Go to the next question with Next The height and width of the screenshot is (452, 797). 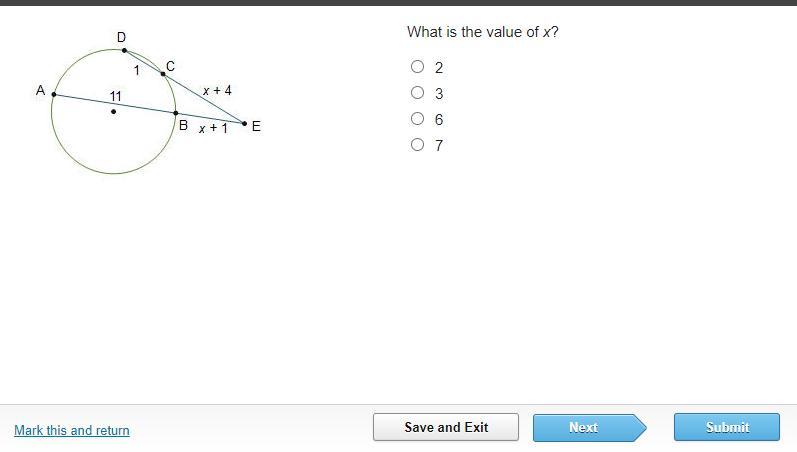click(590, 427)
